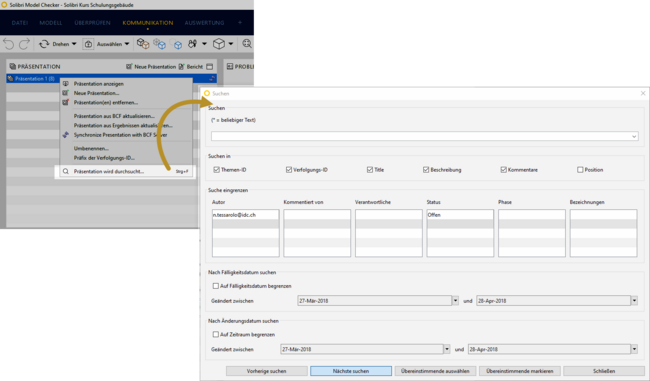
Task: Uncheck the Kommentare checkbox
Action: (503, 170)
